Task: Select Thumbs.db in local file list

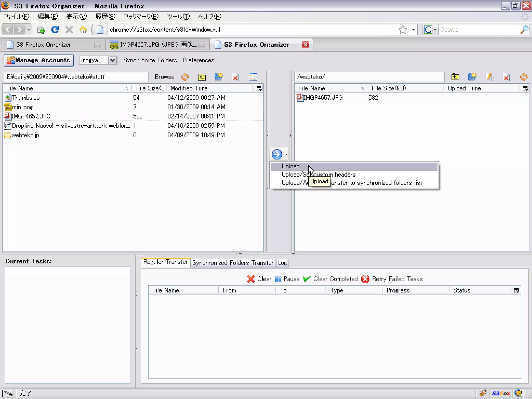Action: (133, 98)
